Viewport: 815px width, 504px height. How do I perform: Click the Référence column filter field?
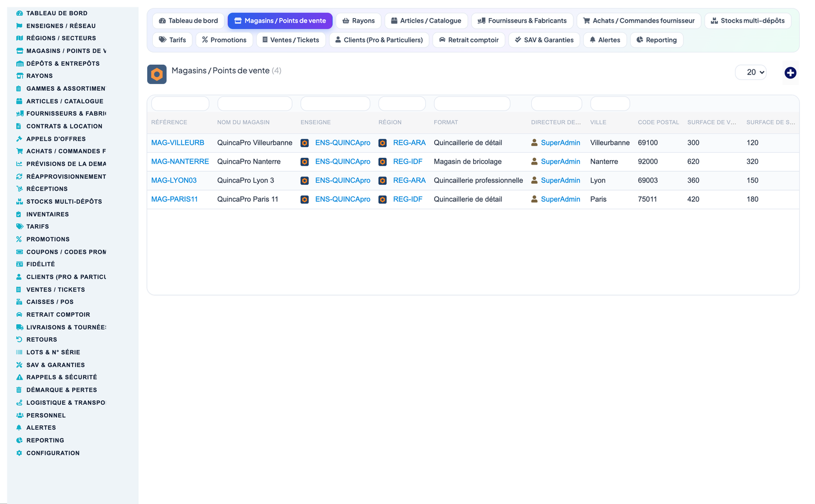(180, 104)
